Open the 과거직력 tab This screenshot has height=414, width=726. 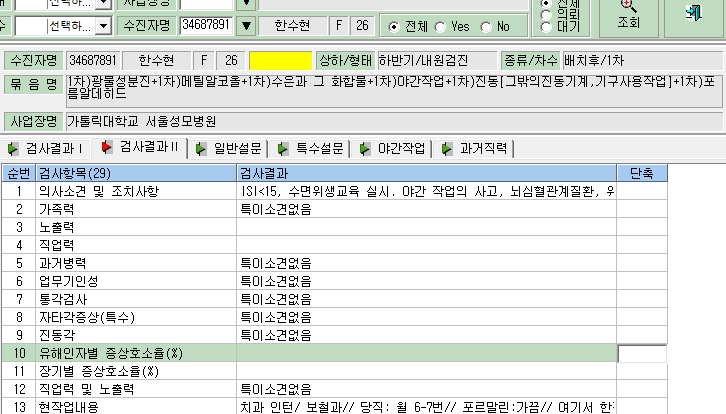coord(475,149)
